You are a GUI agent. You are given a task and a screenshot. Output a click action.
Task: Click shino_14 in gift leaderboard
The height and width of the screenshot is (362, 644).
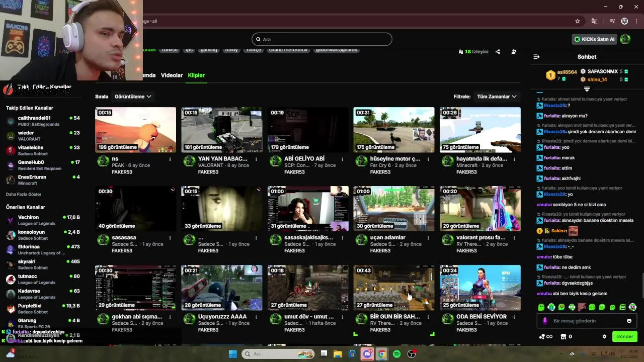[597, 79]
